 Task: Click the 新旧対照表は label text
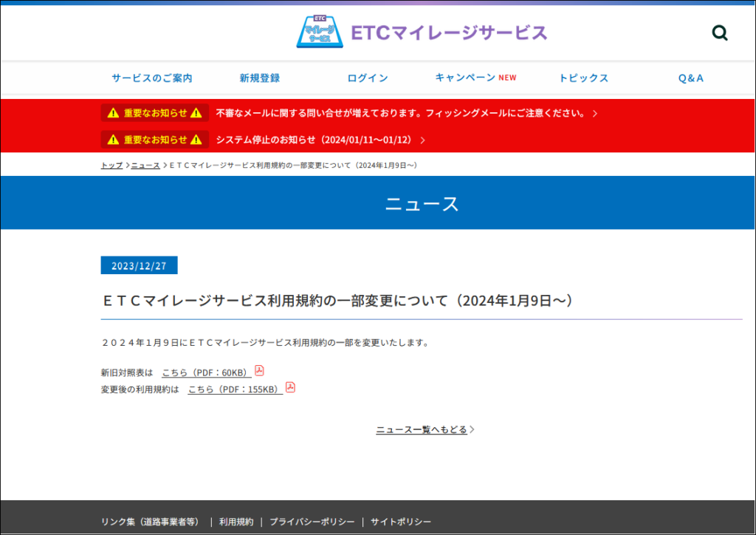(127, 372)
